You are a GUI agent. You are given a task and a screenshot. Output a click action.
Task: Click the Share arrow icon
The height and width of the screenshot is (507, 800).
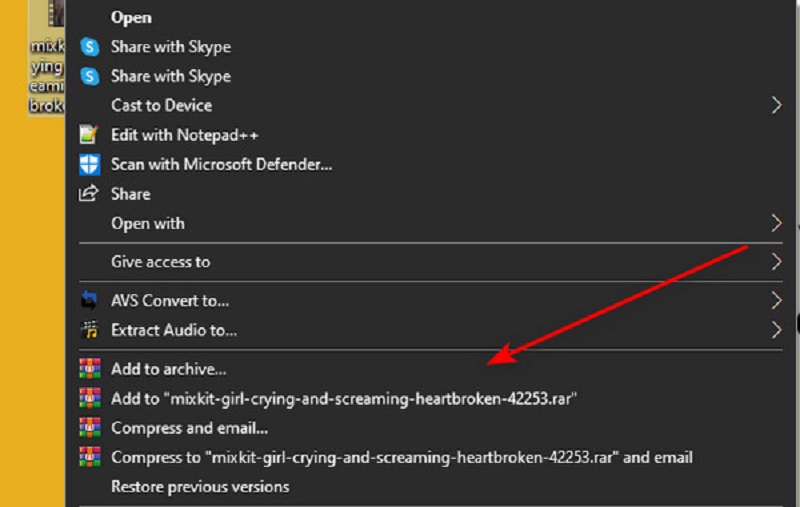point(90,194)
